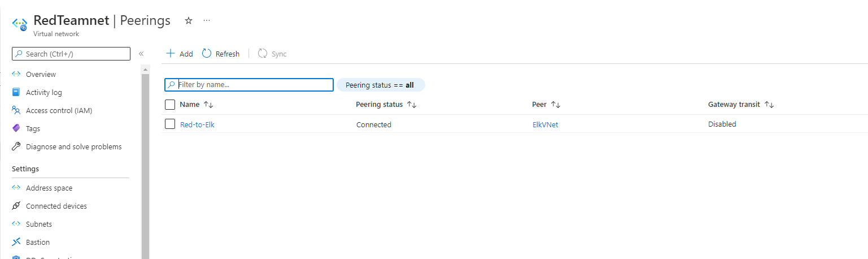The width and height of the screenshot is (868, 259).
Task: Tick the select-all checkbox in table header
Action: [x=170, y=104]
